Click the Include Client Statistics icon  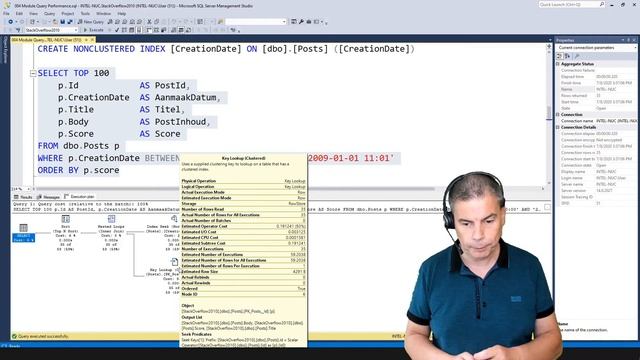(164, 30)
